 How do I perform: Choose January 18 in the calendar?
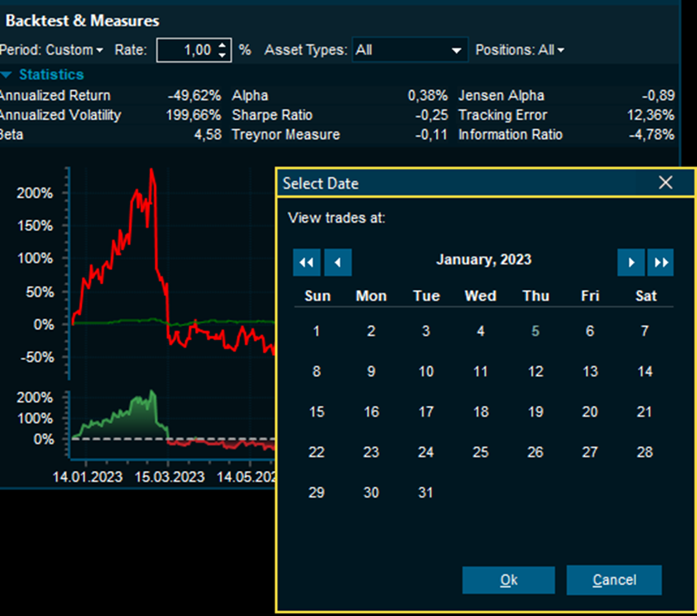(x=480, y=412)
